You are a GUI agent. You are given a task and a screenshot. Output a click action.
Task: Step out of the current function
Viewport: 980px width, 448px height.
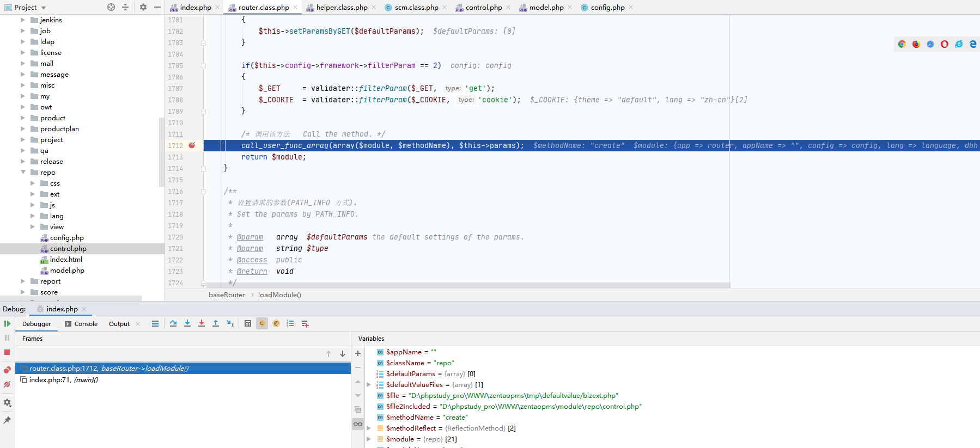coord(216,323)
